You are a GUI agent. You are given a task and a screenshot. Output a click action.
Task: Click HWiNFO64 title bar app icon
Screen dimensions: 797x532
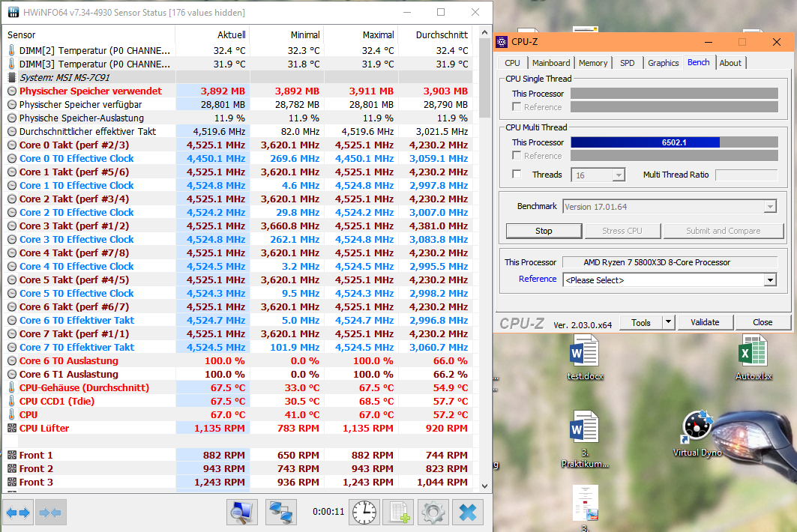[13, 12]
